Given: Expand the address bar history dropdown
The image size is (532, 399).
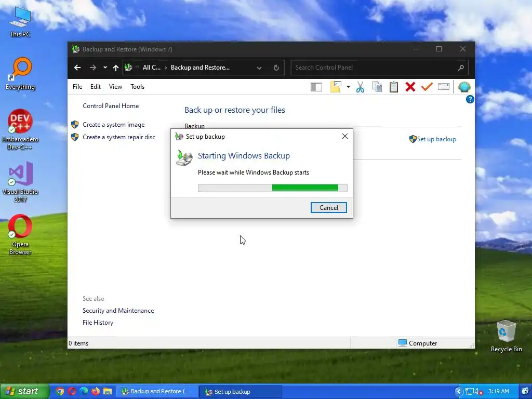Looking at the screenshot, I should point(259,68).
